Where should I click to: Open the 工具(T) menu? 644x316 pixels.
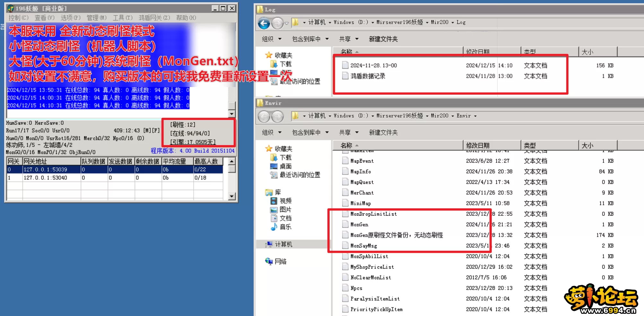122,18
